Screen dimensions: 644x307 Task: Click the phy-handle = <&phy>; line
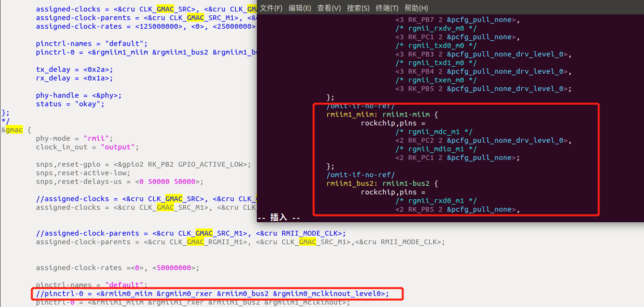coord(79,95)
